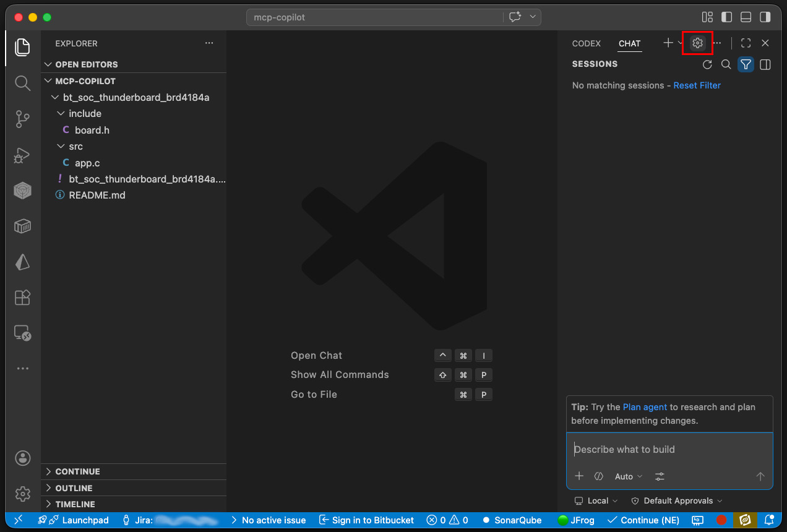Open SonarQube status bar item
This screenshot has height=532, width=787.
coord(512,520)
